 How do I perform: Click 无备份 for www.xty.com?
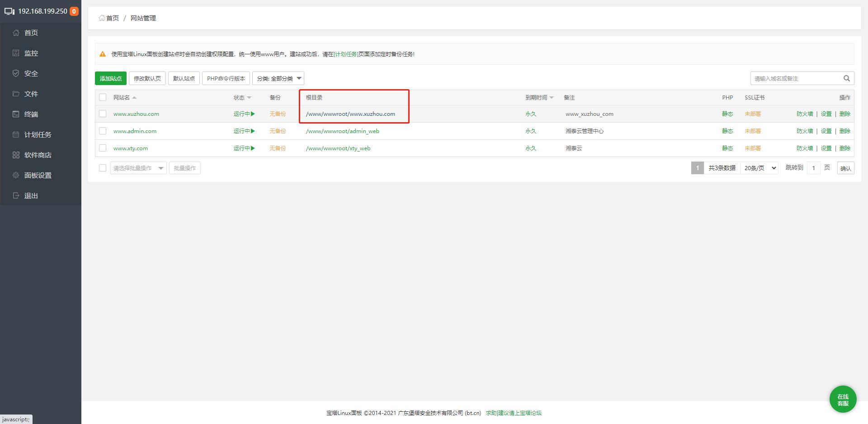[x=278, y=148]
